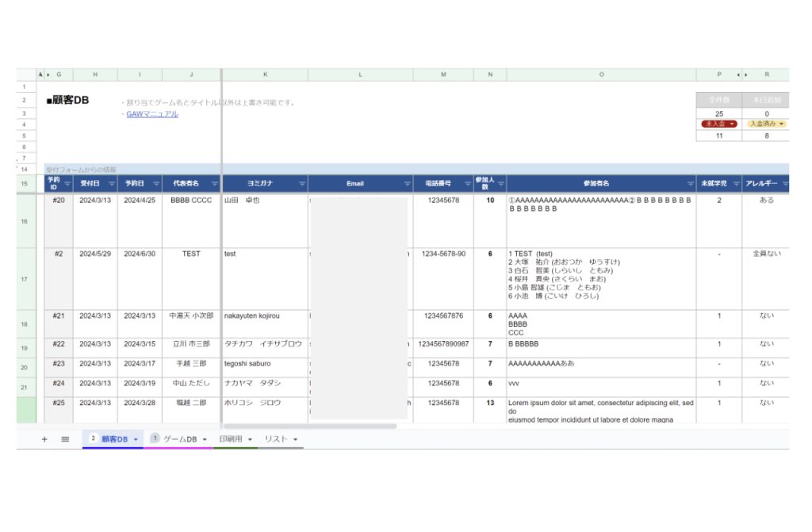Screen dimensions: 812x532
Task: Open the 顧客DB tab dropdown arrow
Action: click(x=136, y=439)
